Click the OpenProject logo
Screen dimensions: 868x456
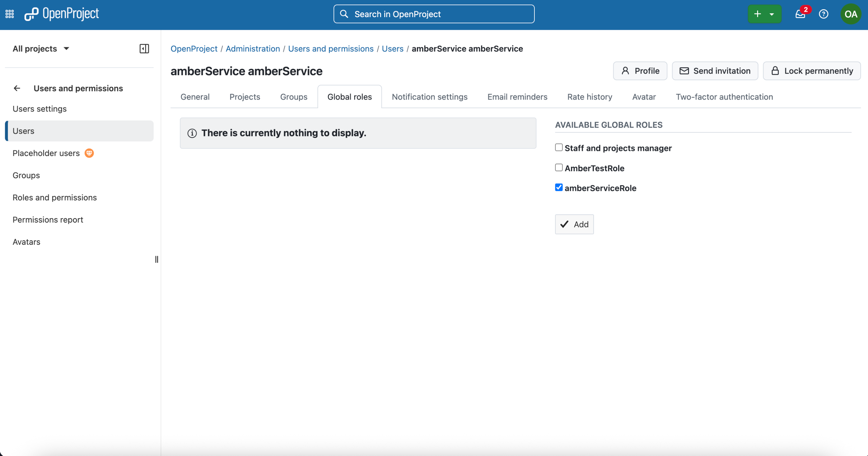click(62, 14)
